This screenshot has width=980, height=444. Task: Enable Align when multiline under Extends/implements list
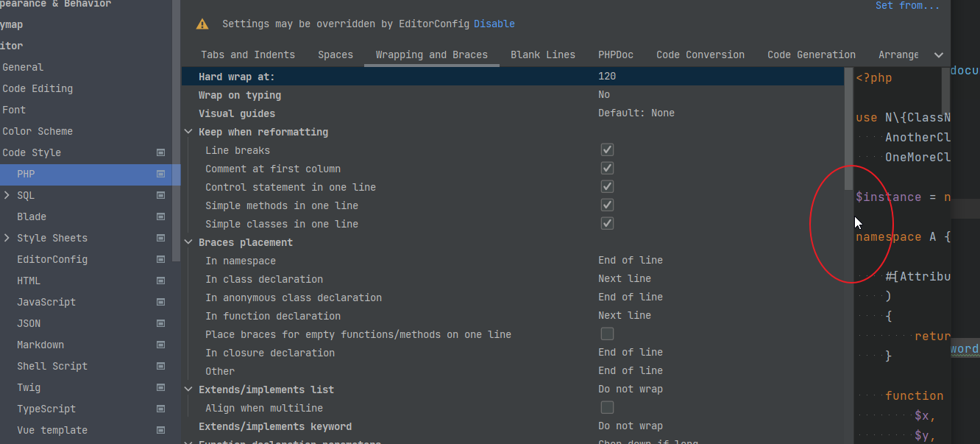coord(607,407)
